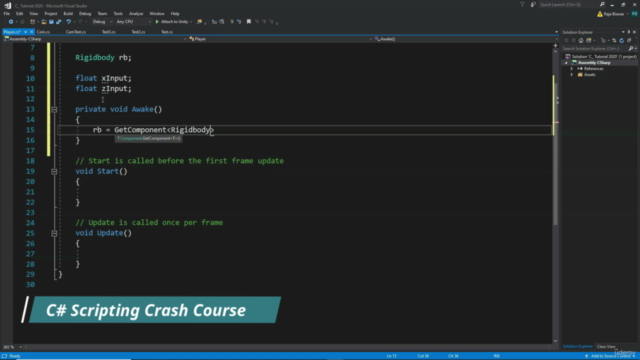Image resolution: width=640 pixels, height=360 pixels.
Task: Click the Pin auto-hide icon of Solution Explorer
Action: click(629, 32)
